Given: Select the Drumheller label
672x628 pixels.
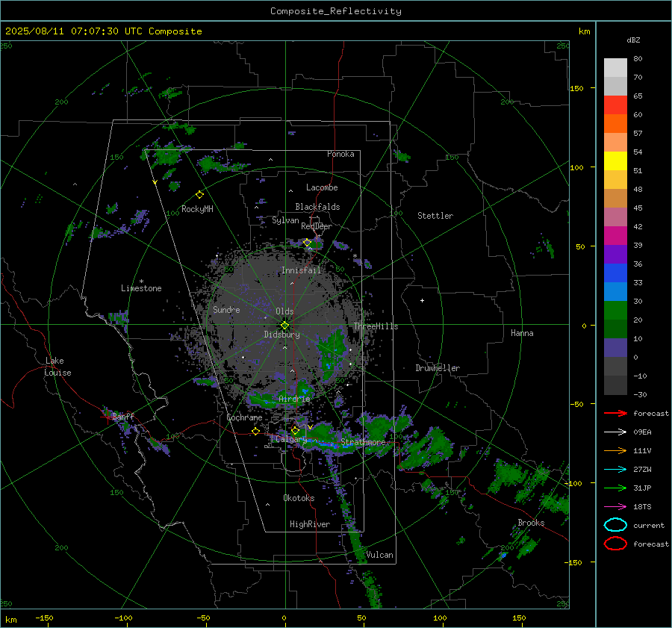Looking at the screenshot, I should click(438, 368).
